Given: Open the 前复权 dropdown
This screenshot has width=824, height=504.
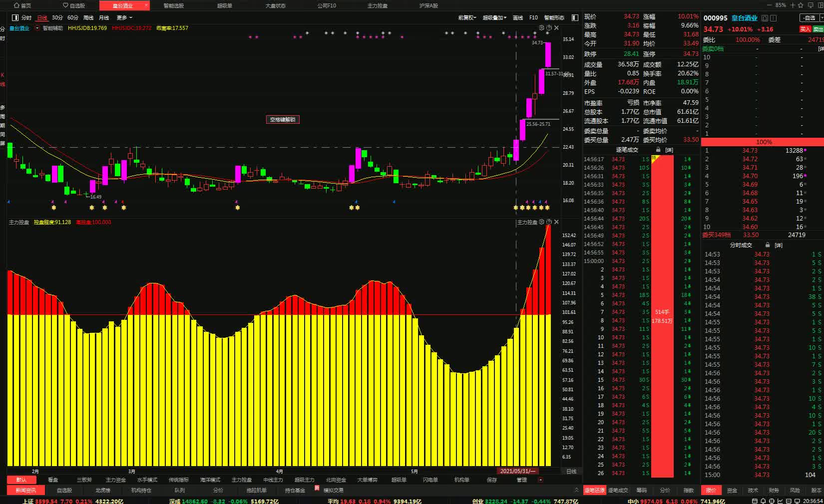Looking at the screenshot, I should (467, 17).
